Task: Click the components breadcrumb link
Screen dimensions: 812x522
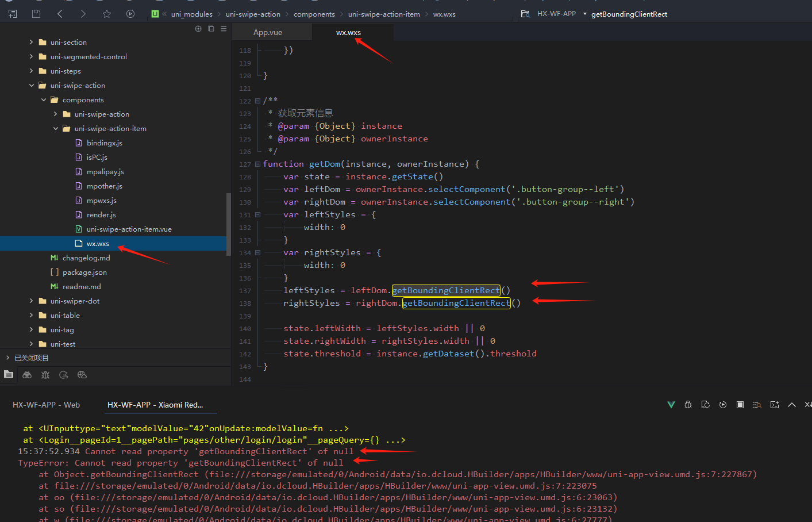Action: point(314,14)
